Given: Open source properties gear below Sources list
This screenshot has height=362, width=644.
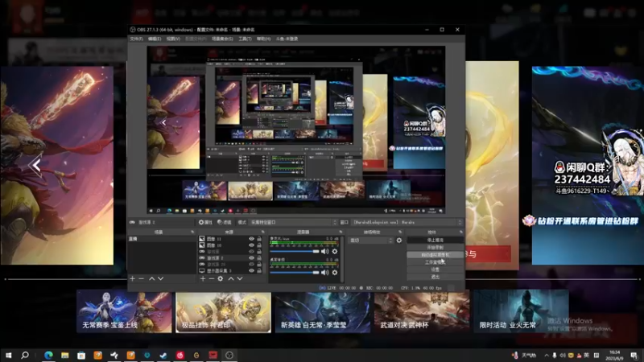Looking at the screenshot, I should pos(221,278).
